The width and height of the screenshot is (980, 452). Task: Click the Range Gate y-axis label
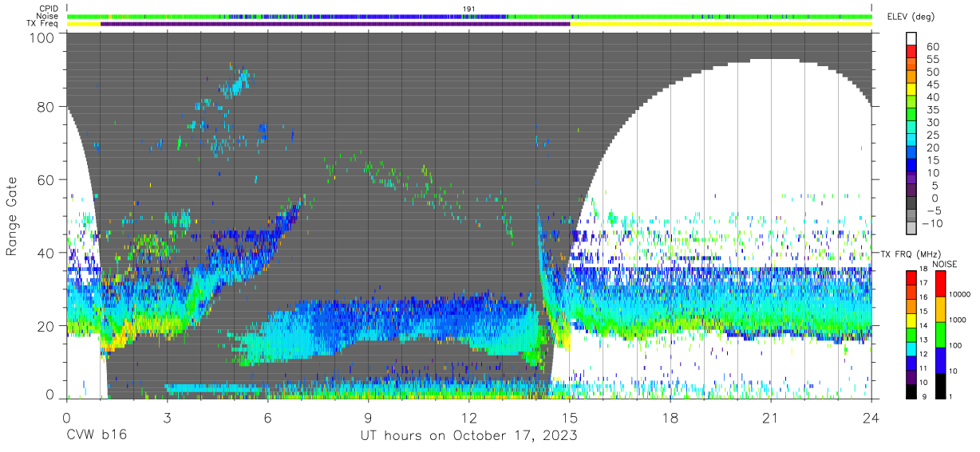pos(12,216)
